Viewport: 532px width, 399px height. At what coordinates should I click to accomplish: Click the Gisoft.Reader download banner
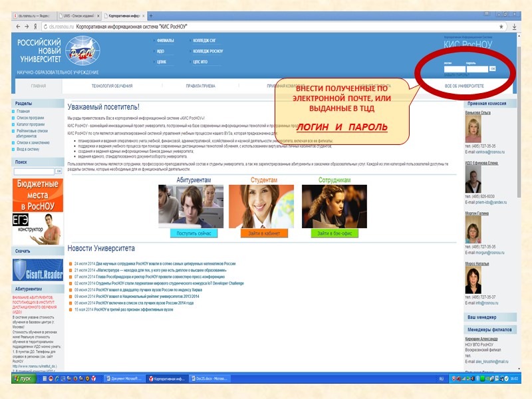pyautogui.click(x=38, y=270)
